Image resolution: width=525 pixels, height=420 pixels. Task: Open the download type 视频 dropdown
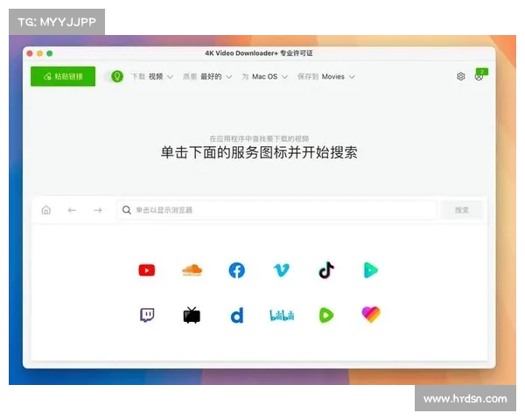(x=152, y=77)
